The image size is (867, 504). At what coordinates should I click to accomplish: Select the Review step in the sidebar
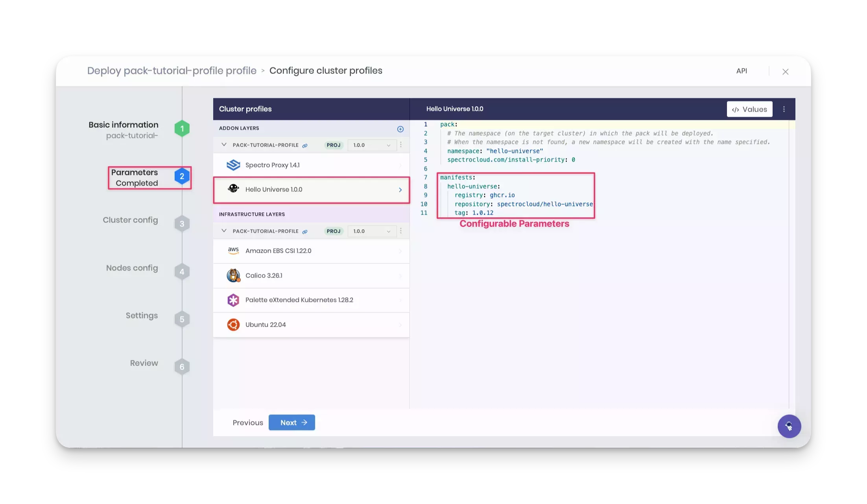pyautogui.click(x=144, y=363)
